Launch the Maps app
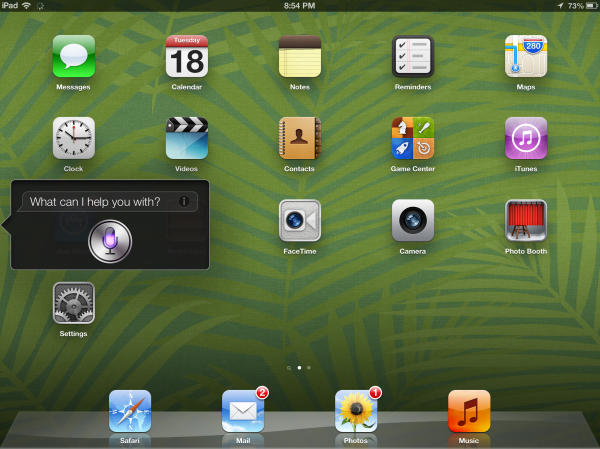Screen dimensions: 600x449 [526, 56]
